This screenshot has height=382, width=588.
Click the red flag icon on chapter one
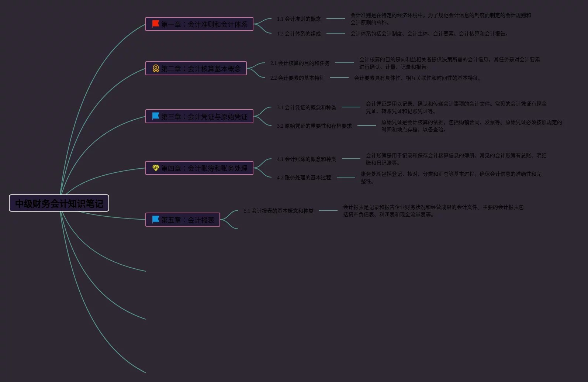[x=156, y=24]
